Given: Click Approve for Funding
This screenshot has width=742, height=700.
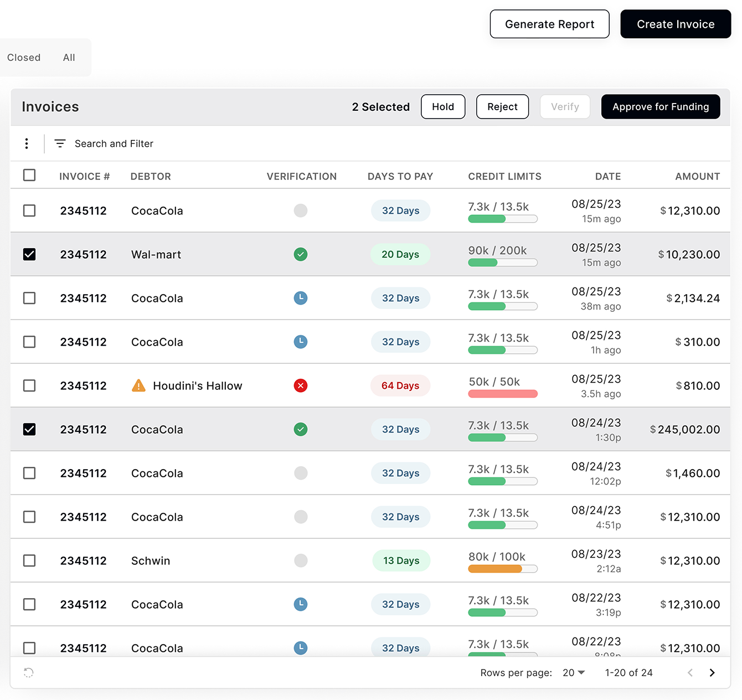Looking at the screenshot, I should point(660,106).
